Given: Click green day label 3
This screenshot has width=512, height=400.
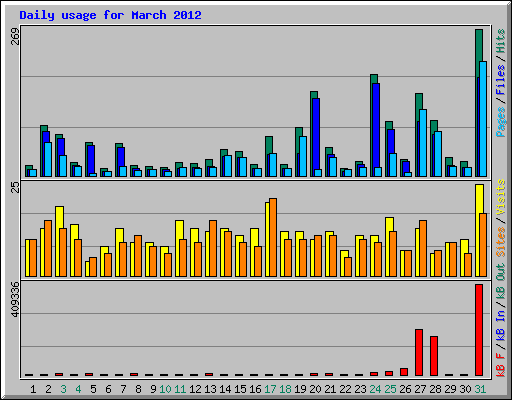Looking at the screenshot, I should [63, 389].
